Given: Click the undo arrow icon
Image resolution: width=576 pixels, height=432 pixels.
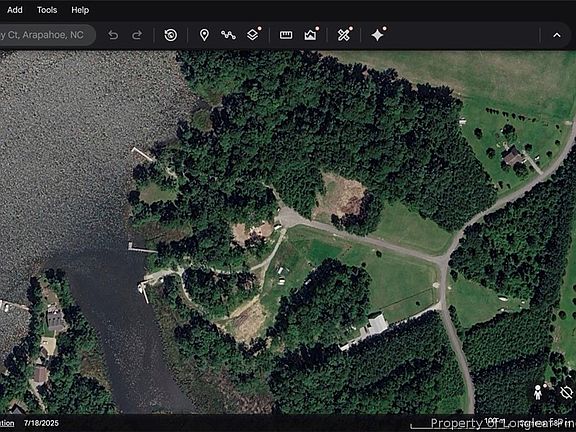Looking at the screenshot, I should point(113,35).
